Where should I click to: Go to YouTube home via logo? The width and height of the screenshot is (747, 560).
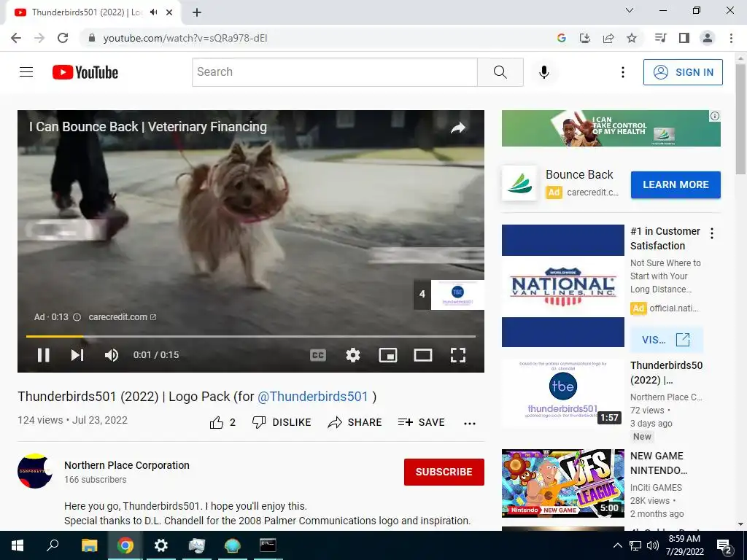85,72
